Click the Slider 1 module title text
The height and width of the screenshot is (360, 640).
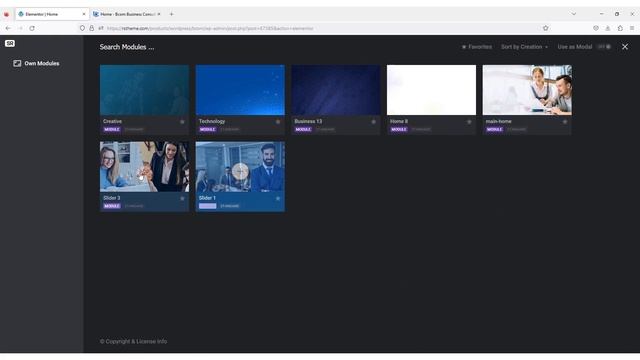pyautogui.click(x=207, y=198)
